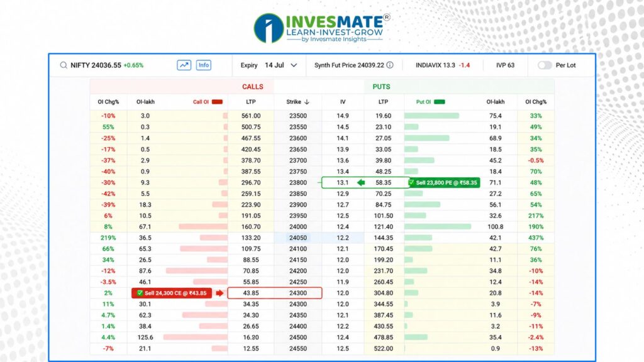
Task: Uncheck Sell 23,800 PE checkbox
Action: 411,183
